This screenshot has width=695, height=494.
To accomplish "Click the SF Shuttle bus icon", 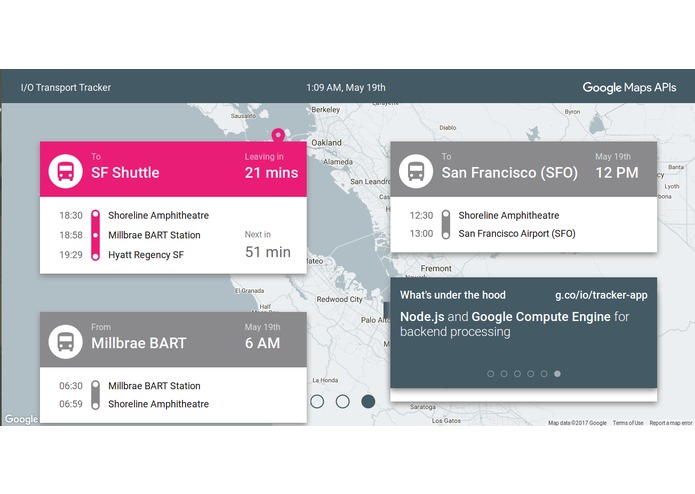I will coord(66,171).
